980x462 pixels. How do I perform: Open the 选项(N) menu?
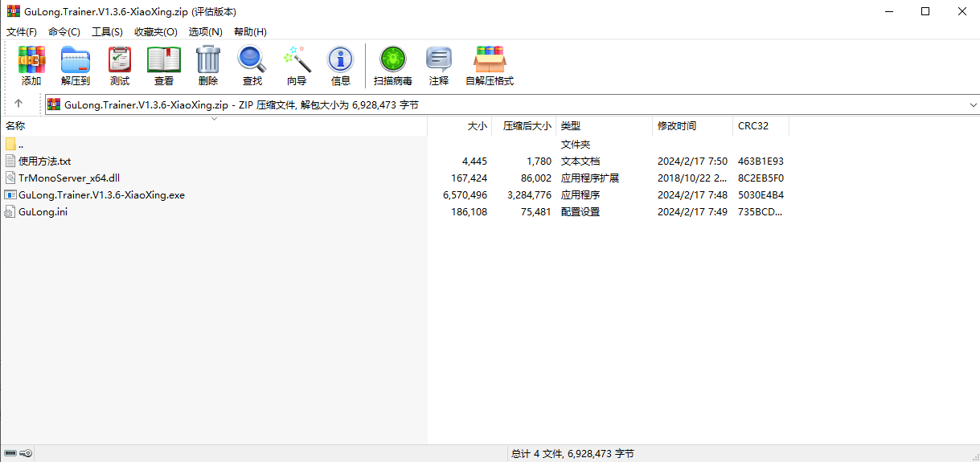pyautogui.click(x=206, y=32)
